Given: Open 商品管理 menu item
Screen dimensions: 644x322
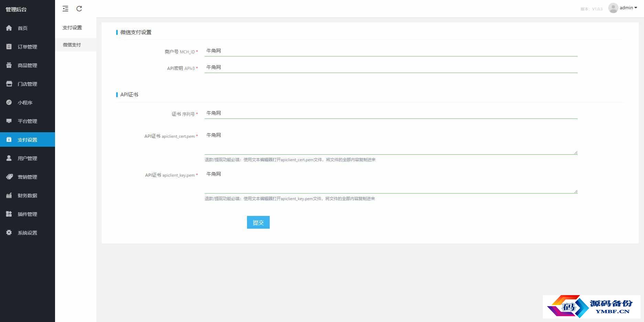Looking at the screenshot, I should [28, 65].
